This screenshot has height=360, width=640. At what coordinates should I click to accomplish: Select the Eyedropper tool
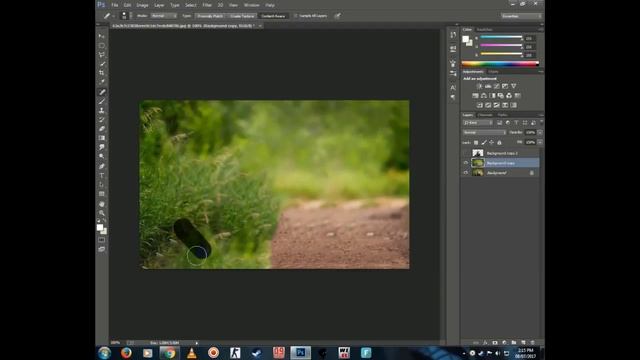click(x=102, y=82)
